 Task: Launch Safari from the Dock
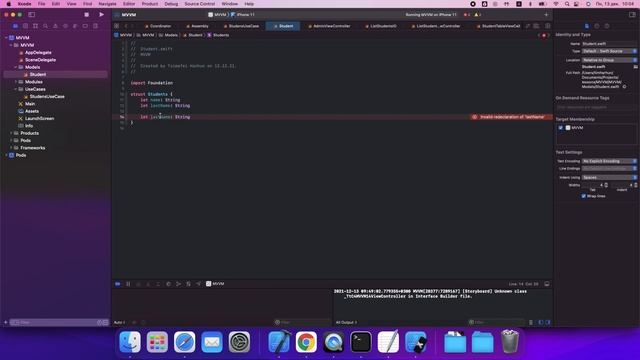coord(184,342)
